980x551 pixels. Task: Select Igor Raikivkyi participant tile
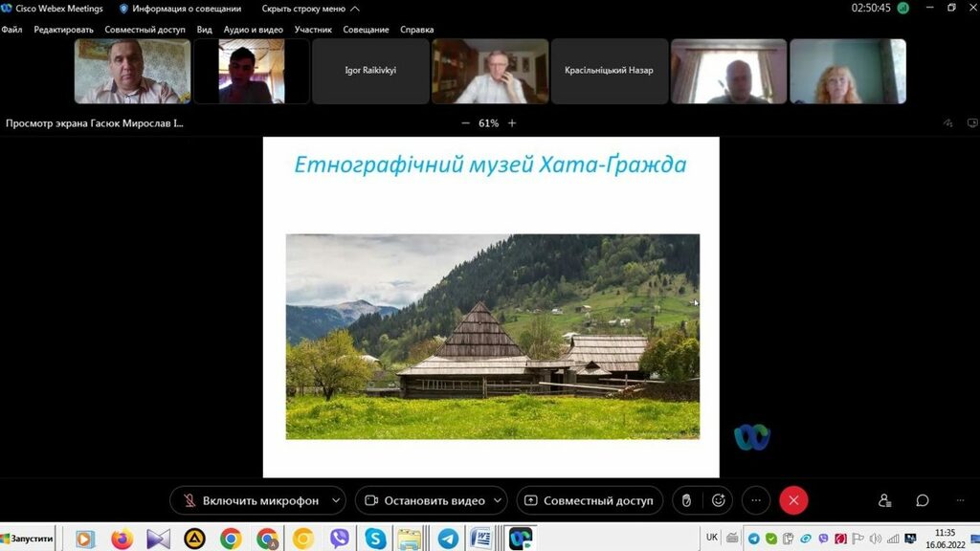[370, 71]
